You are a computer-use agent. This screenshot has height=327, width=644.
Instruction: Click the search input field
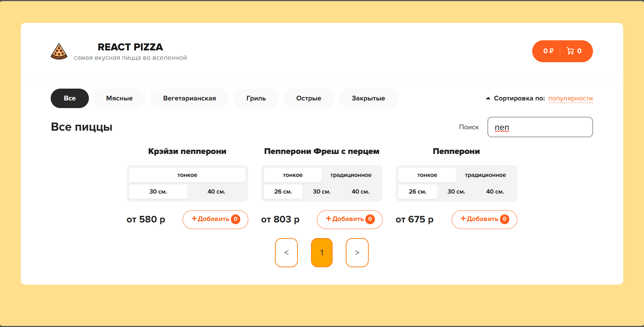[540, 127]
